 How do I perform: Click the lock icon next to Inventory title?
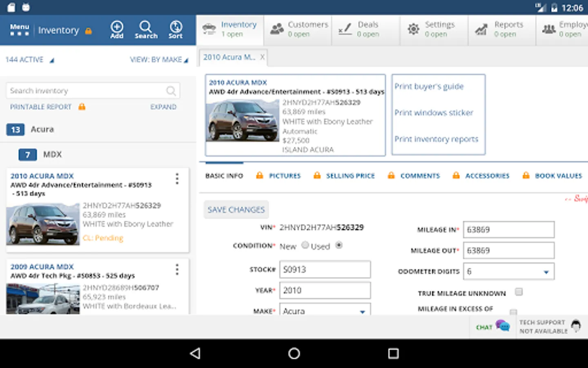pos(88,31)
